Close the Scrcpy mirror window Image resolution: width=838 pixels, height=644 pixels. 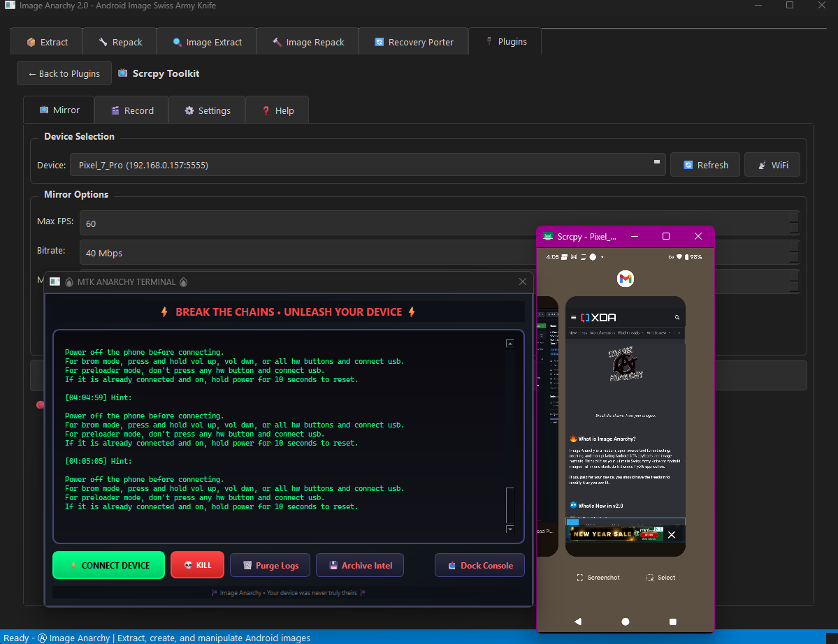(698, 236)
